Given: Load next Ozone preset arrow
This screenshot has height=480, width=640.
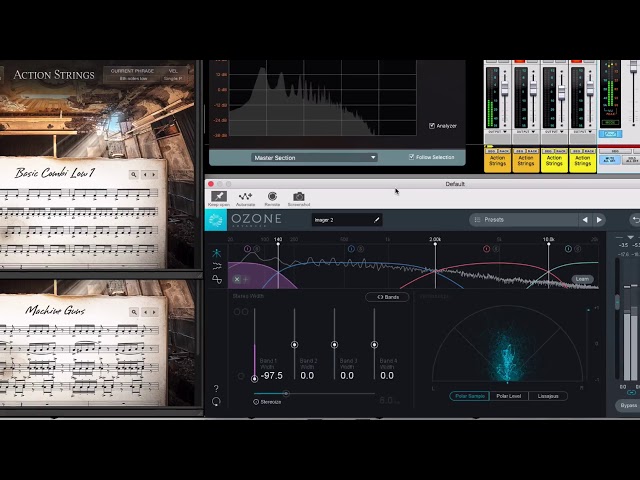Looking at the screenshot, I should coord(599,220).
